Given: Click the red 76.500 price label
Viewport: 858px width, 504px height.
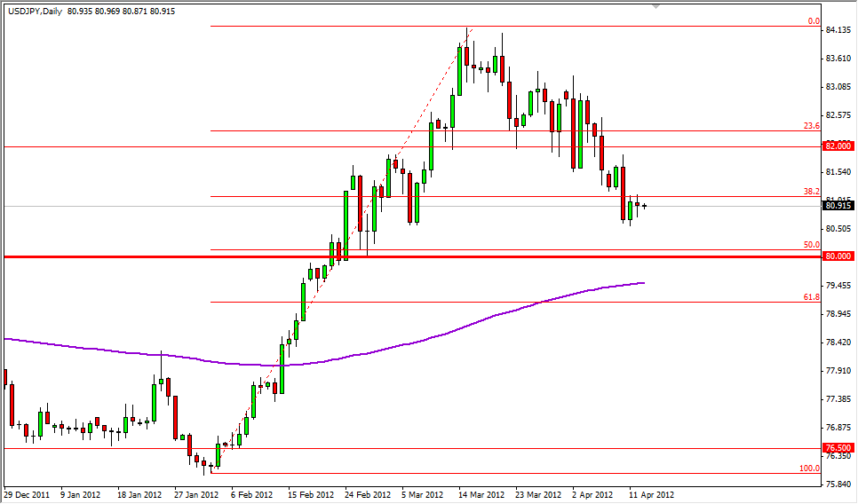Looking at the screenshot, I should (838, 448).
